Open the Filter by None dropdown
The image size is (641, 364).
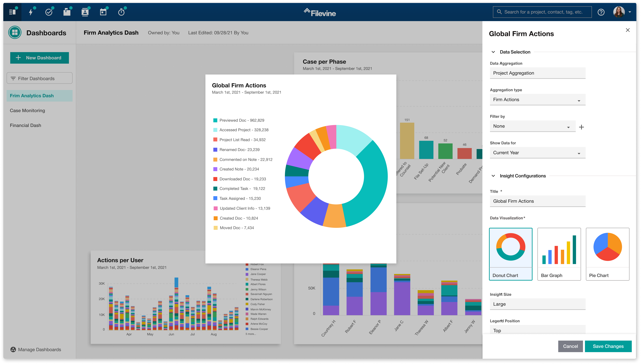pyautogui.click(x=533, y=126)
